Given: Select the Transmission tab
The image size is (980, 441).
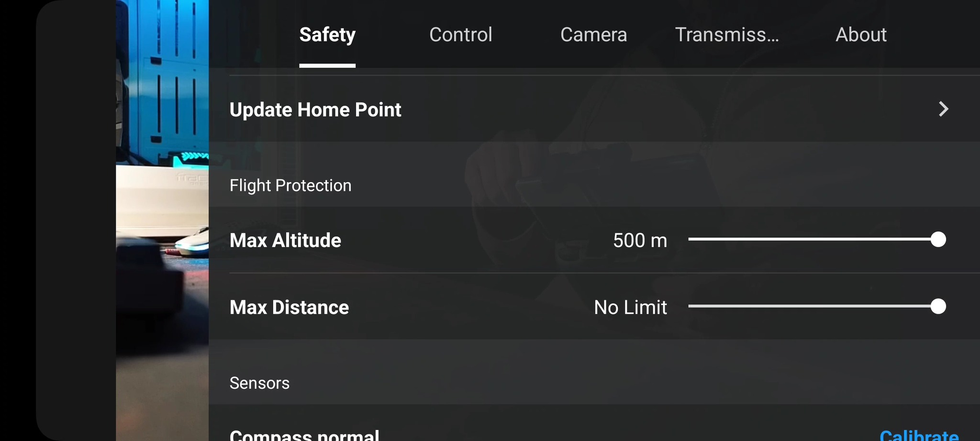Looking at the screenshot, I should (727, 34).
